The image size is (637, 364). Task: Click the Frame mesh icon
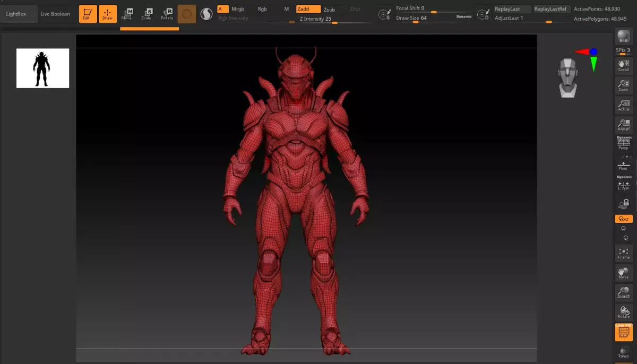623,253
